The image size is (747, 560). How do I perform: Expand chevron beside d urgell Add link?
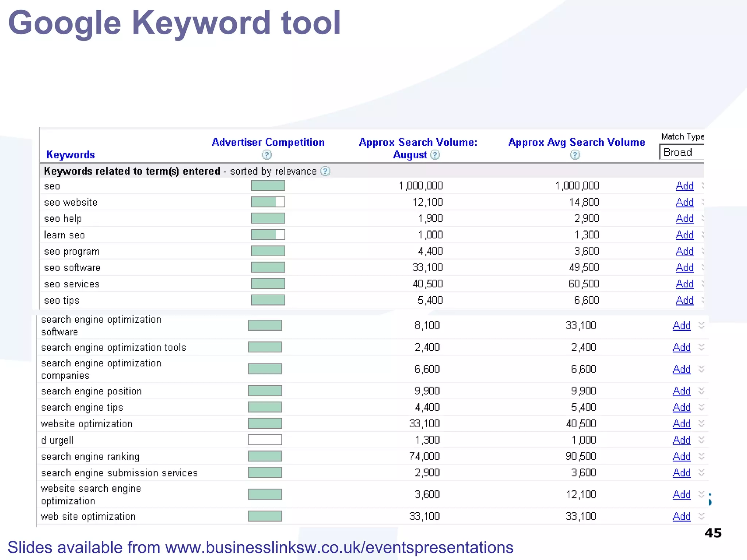point(701,440)
